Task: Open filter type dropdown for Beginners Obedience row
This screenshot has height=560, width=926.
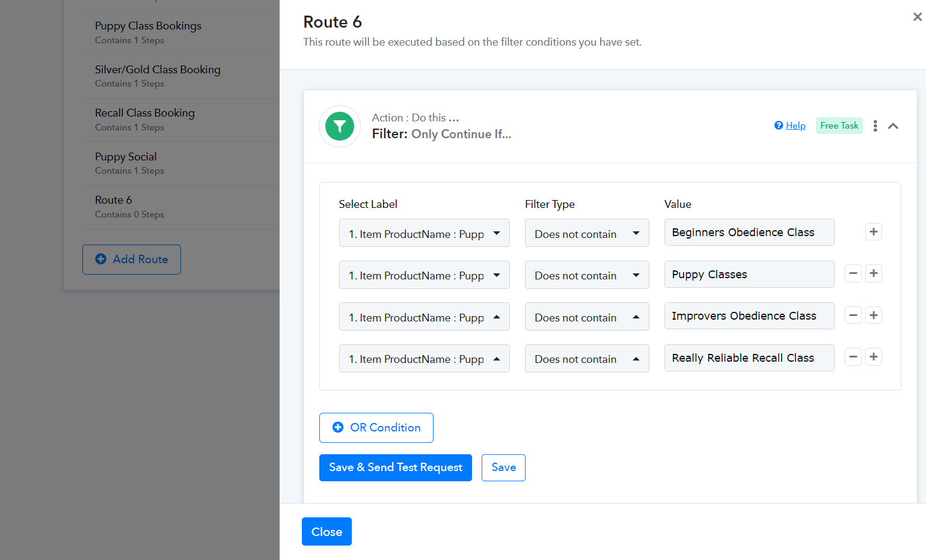Action: tap(587, 233)
